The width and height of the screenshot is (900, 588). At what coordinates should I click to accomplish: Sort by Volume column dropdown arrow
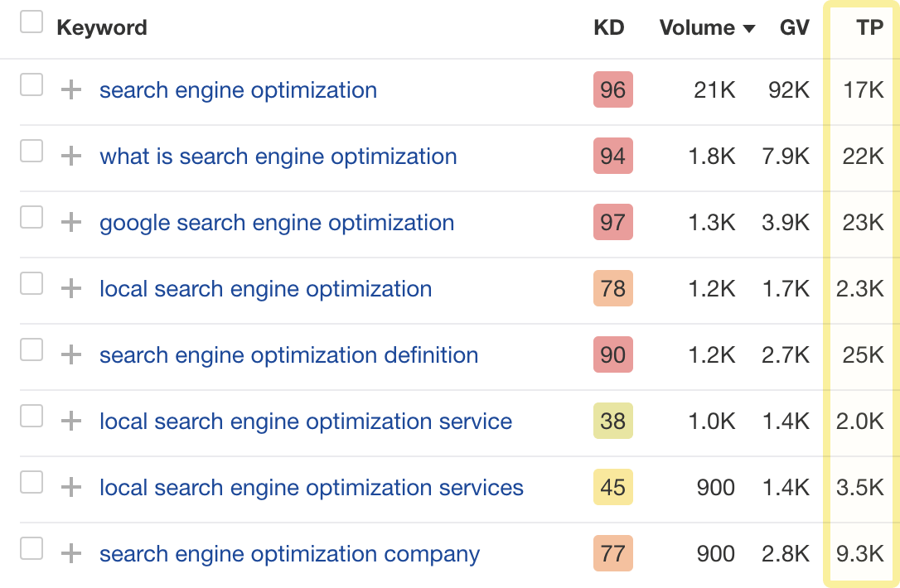749,29
